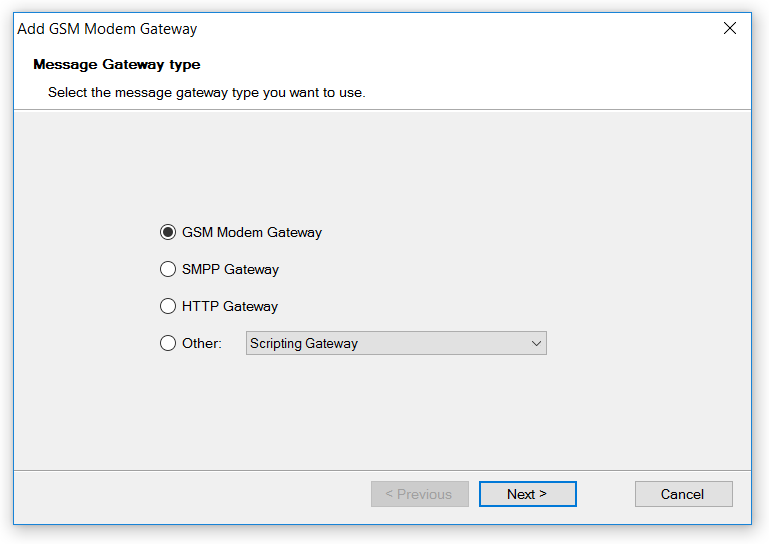The image size is (769, 544).
Task: Select the GSM Modem Gateway radio button
Action: (168, 232)
